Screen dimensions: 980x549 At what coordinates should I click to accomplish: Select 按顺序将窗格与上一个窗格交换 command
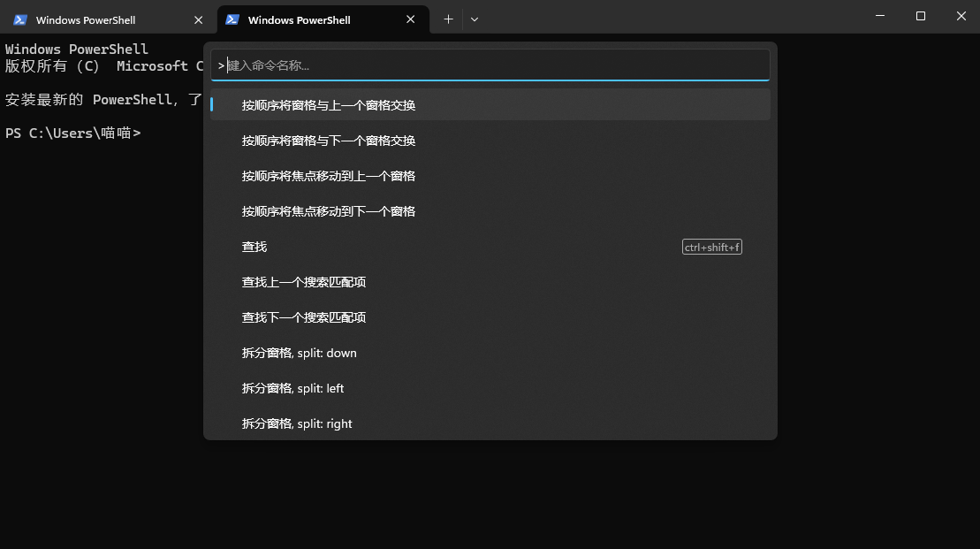pyautogui.click(x=329, y=105)
